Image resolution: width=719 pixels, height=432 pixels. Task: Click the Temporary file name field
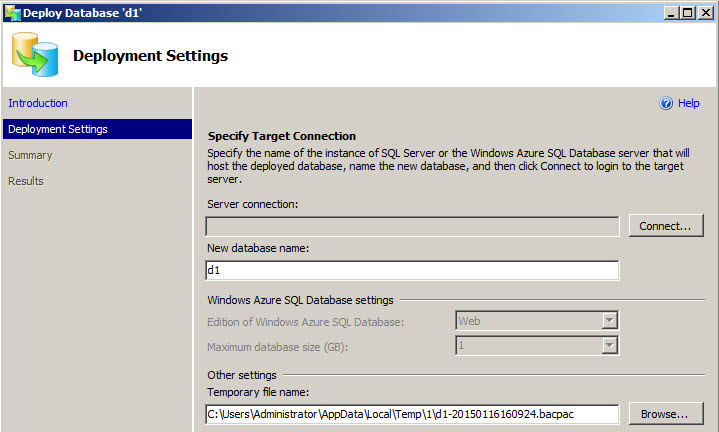pos(412,413)
